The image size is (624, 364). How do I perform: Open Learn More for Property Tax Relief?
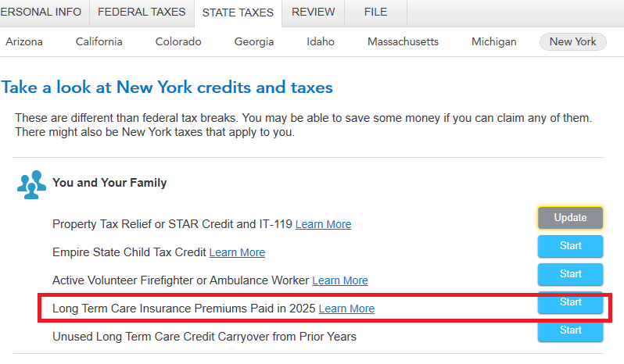(323, 224)
